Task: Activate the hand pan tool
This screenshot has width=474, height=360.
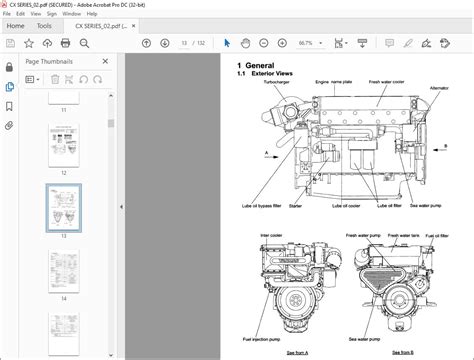Action: pos(245,43)
